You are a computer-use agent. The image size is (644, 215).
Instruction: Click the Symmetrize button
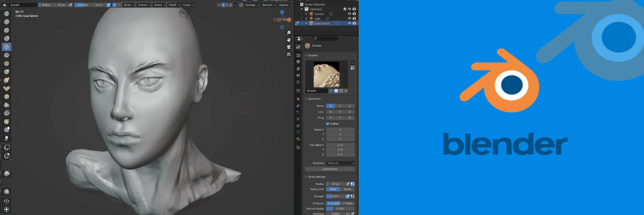[x=330, y=169]
